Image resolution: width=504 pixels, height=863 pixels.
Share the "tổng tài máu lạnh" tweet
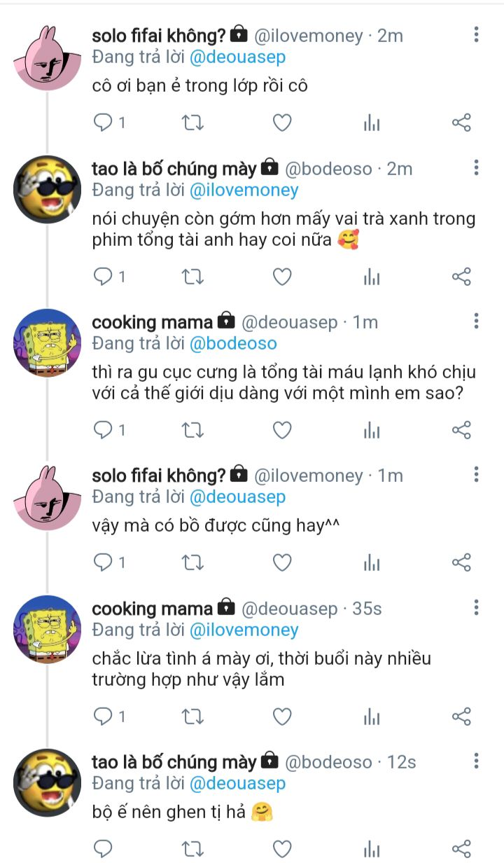[x=461, y=430]
